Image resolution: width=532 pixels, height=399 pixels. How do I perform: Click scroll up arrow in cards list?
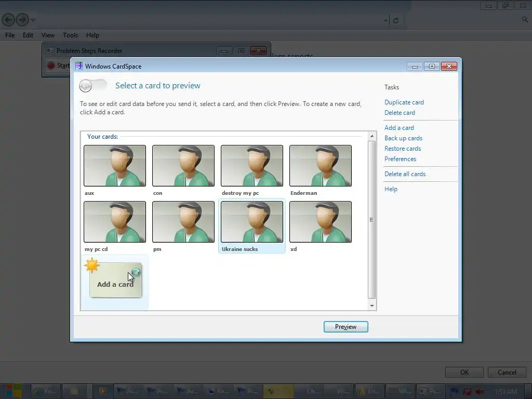[x=372, y=136]
